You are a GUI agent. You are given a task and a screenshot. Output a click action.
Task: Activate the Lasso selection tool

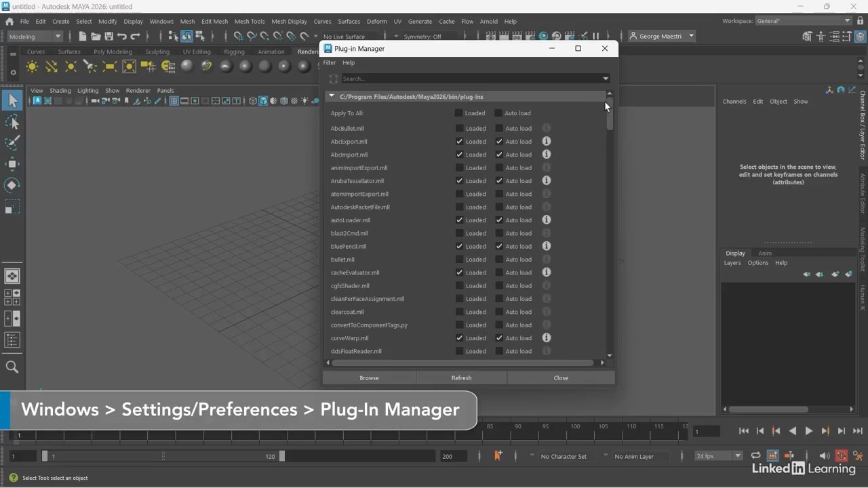coord(12,122)
